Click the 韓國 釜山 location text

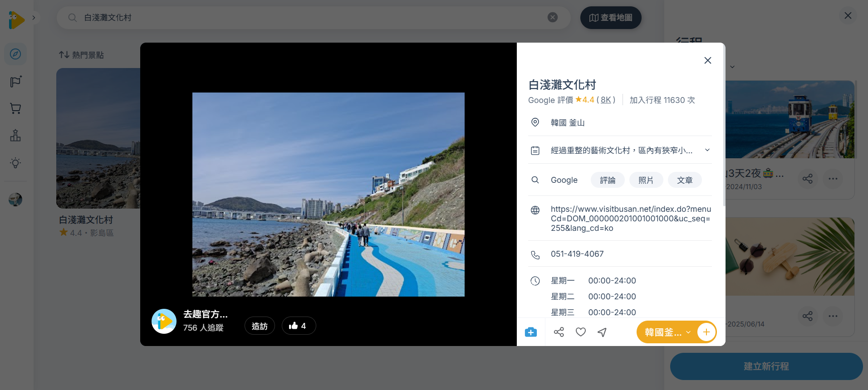tap(568, 123)
